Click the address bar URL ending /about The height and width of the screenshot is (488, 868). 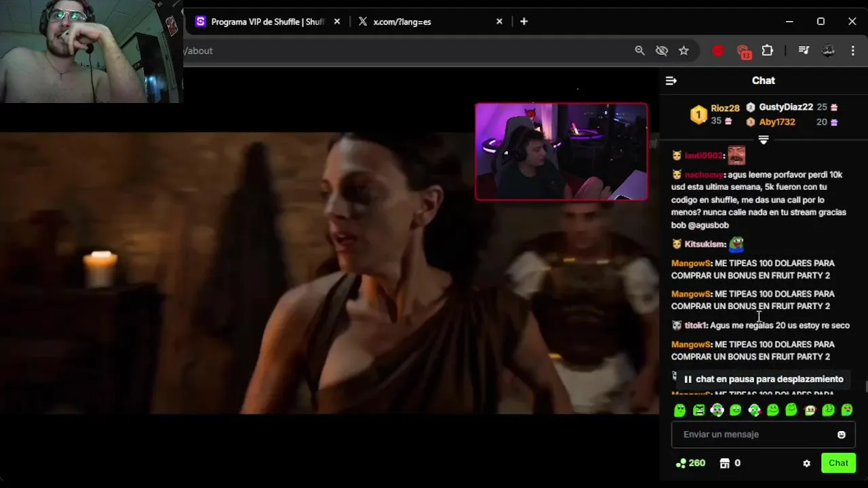tap(199, 51)
